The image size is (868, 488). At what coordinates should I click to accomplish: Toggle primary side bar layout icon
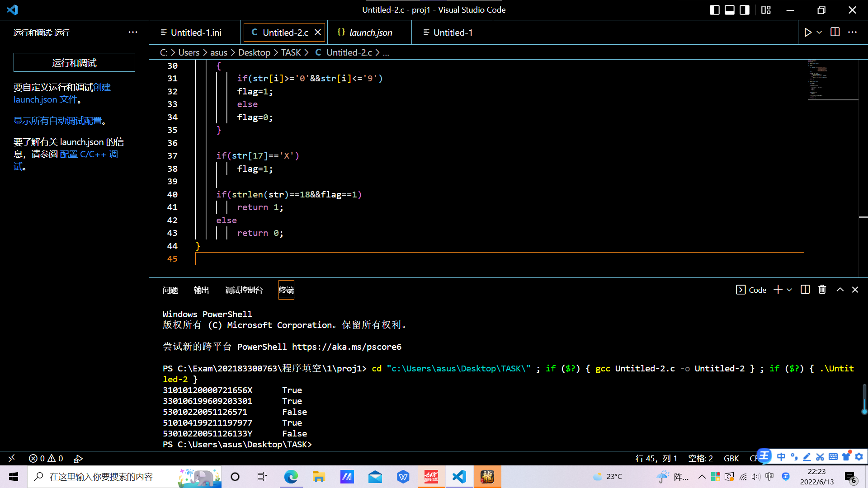point(715,10)
